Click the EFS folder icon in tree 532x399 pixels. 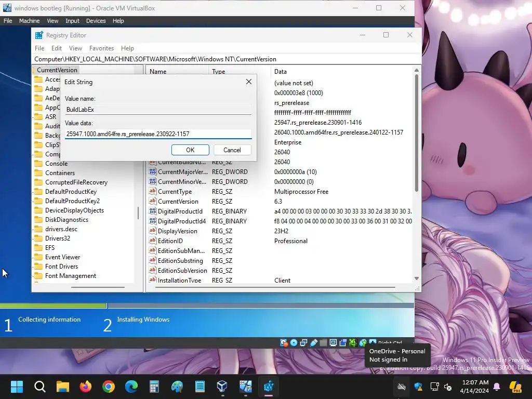point(38,248)
